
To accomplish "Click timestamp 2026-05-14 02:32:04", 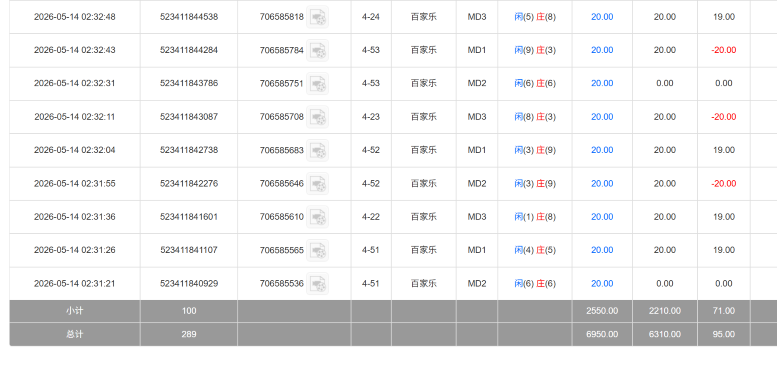I will click(74, 150).
